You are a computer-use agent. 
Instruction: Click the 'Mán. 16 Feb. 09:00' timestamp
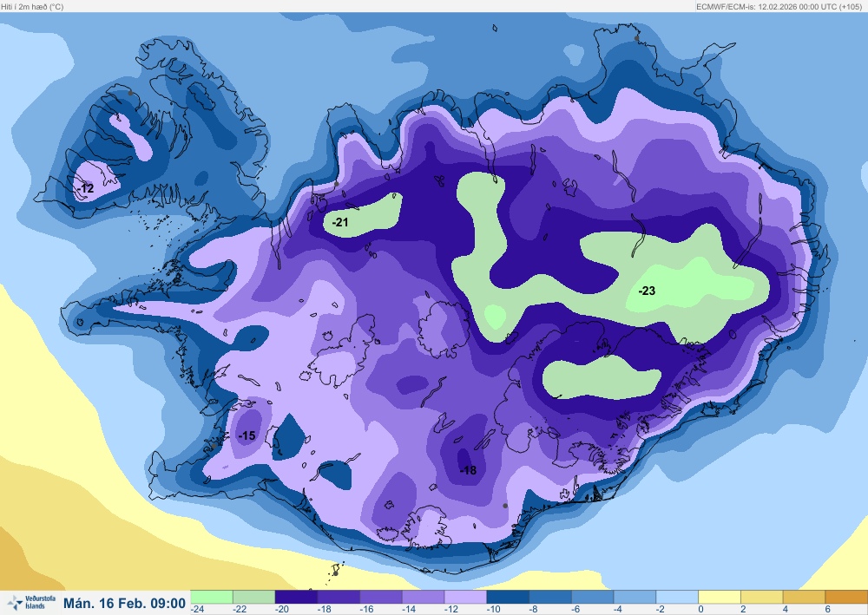(124, 603)
